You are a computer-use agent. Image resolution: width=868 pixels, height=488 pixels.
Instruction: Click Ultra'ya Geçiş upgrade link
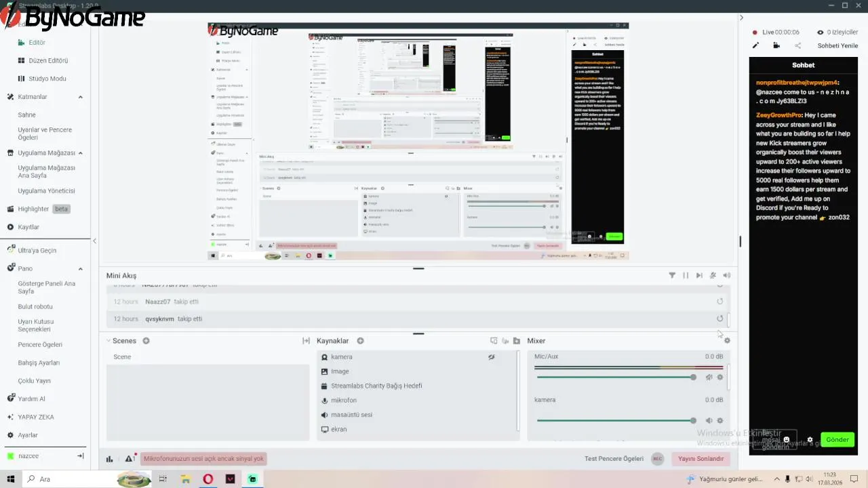(x=37, y=250)
